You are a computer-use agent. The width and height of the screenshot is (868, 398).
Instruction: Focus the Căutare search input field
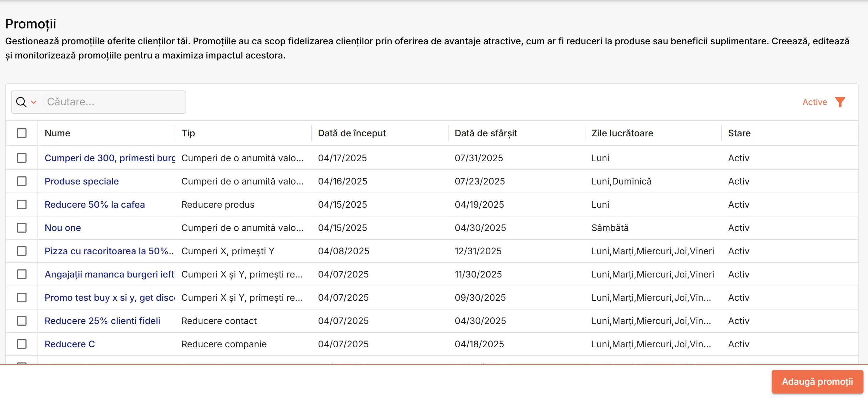(114, 102)
